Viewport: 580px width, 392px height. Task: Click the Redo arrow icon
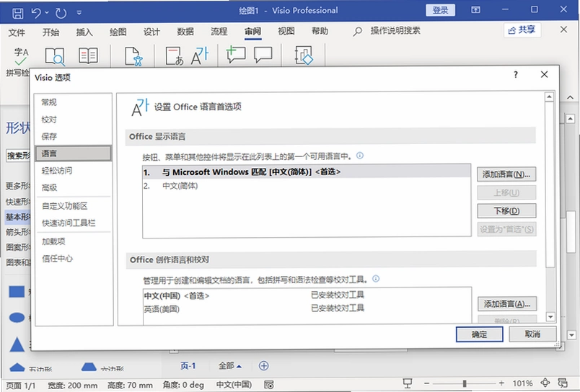pyautogui.click(x=61, y=13)
